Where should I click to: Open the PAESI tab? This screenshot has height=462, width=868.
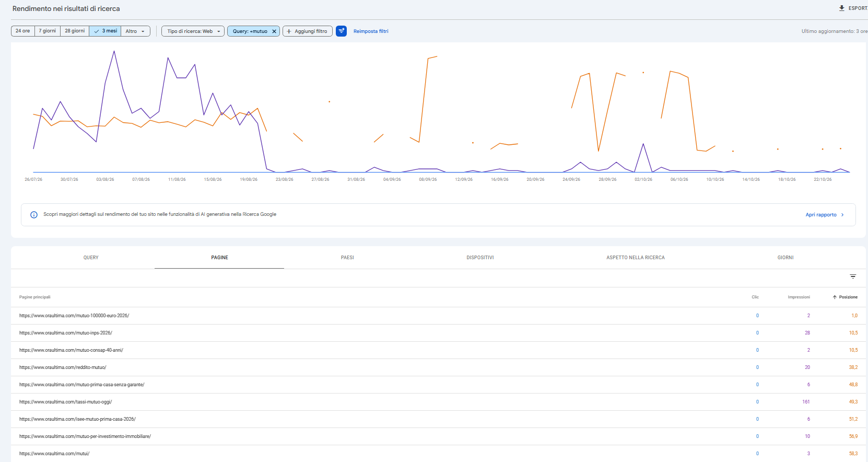point(347,258)
